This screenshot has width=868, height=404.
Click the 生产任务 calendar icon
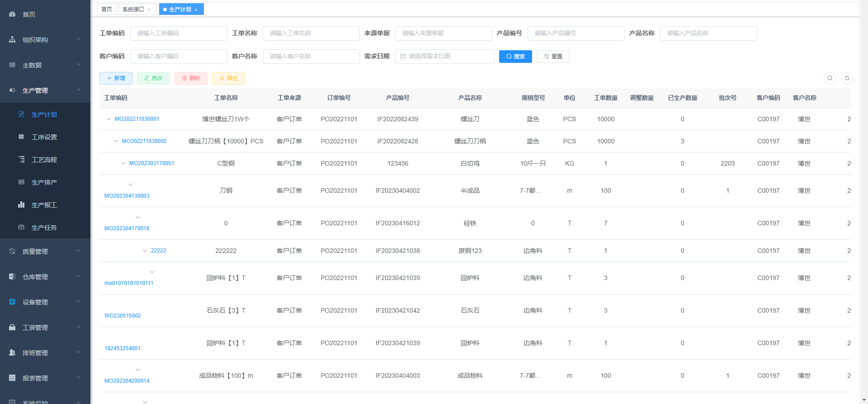(21, 228)
